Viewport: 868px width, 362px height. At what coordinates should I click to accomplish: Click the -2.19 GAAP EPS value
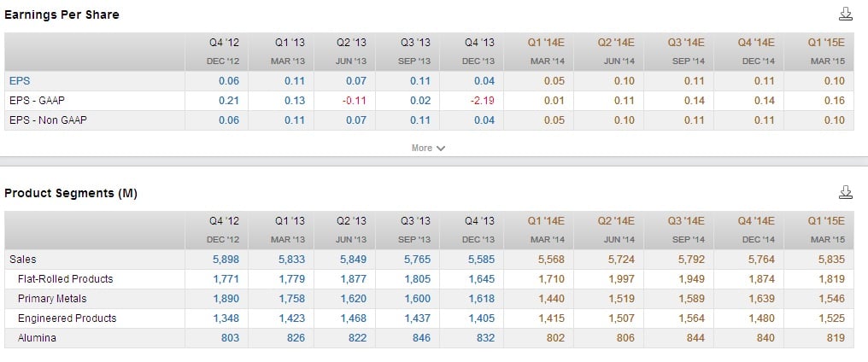click(x=482, y=101)
